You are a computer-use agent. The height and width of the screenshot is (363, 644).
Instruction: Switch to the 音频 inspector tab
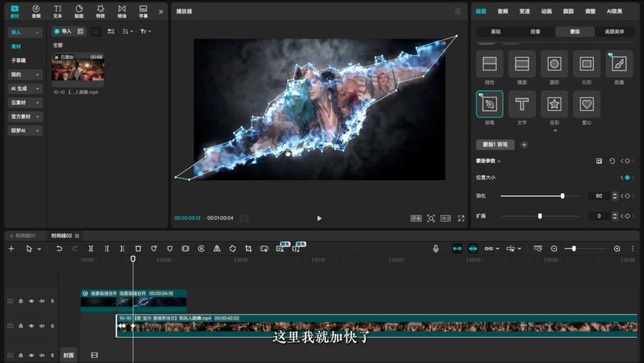502,11
